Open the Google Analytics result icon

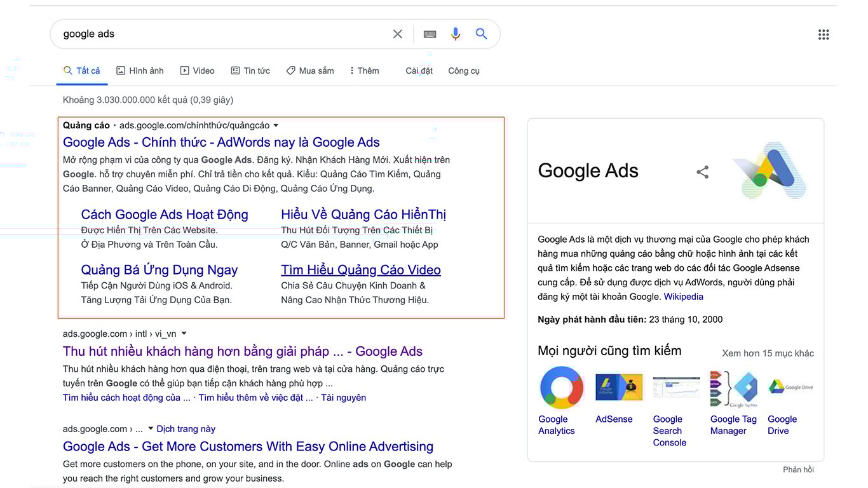coord(562,387)
